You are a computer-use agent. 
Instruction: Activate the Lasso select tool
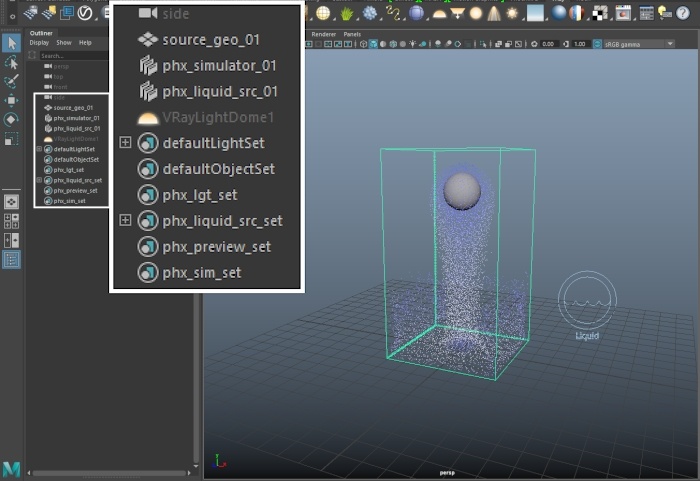tap(12, 63)
